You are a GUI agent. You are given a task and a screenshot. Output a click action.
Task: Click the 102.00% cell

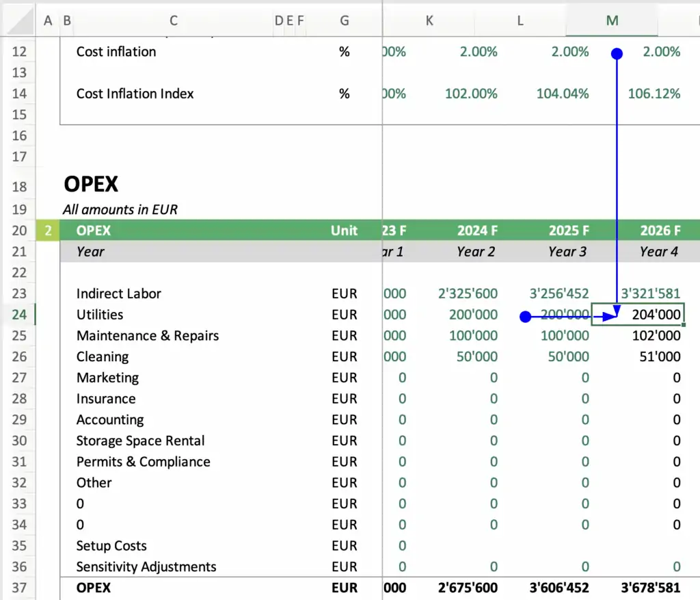coord(471,94)
